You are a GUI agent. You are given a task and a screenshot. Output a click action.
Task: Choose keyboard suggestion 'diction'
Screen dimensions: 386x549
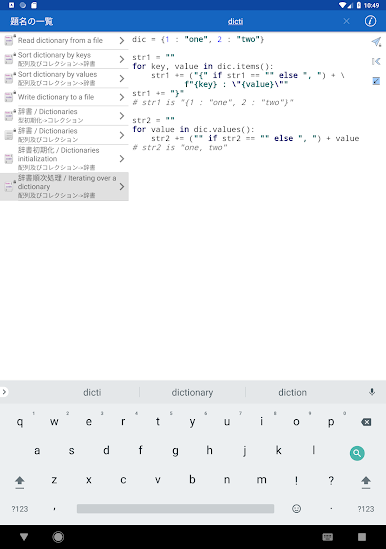pyautogui.click(x=292, y=392)
